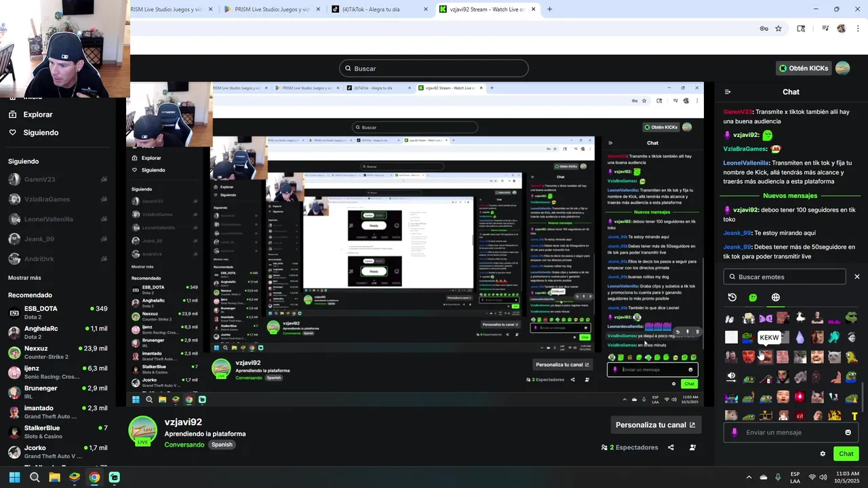The height and width of the screenshot is (488, 868).
Task: Pick the sunglasses frog emote
Action: [851, 318]
